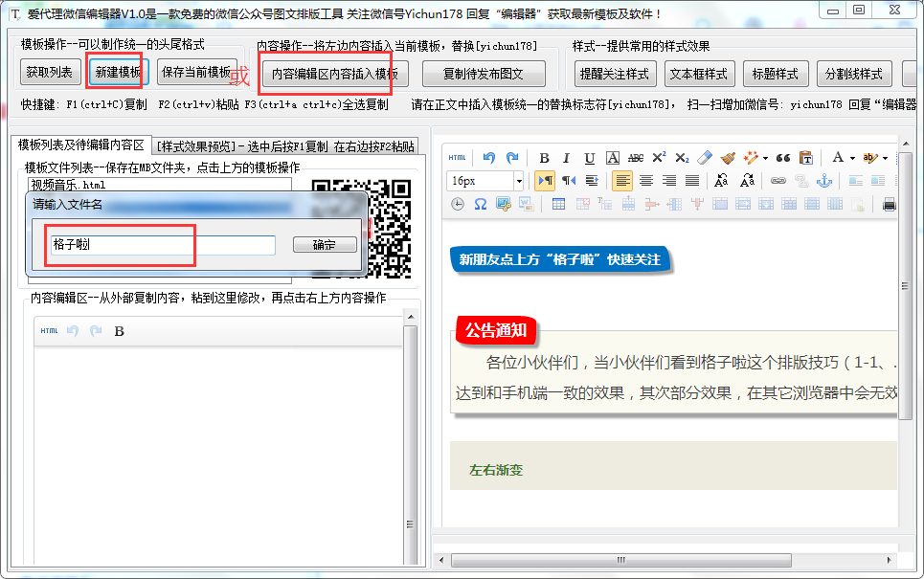Toggle right-to-left text direction
Image resolution: width=924 pixels, height=579 pixels.
coord(569,181)
